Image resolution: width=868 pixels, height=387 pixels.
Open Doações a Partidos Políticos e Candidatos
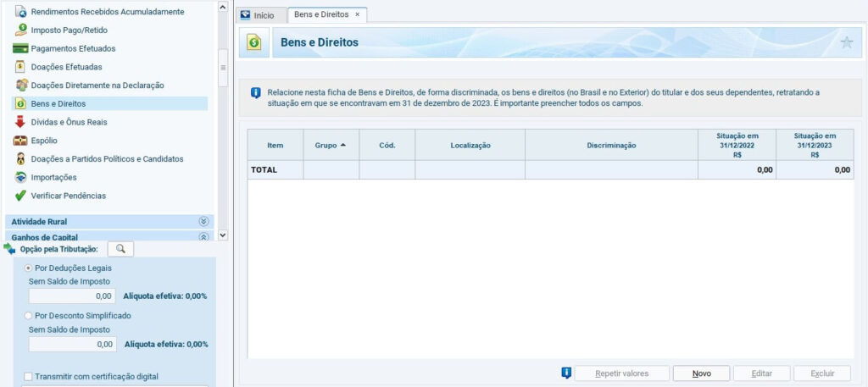[107, 159]
